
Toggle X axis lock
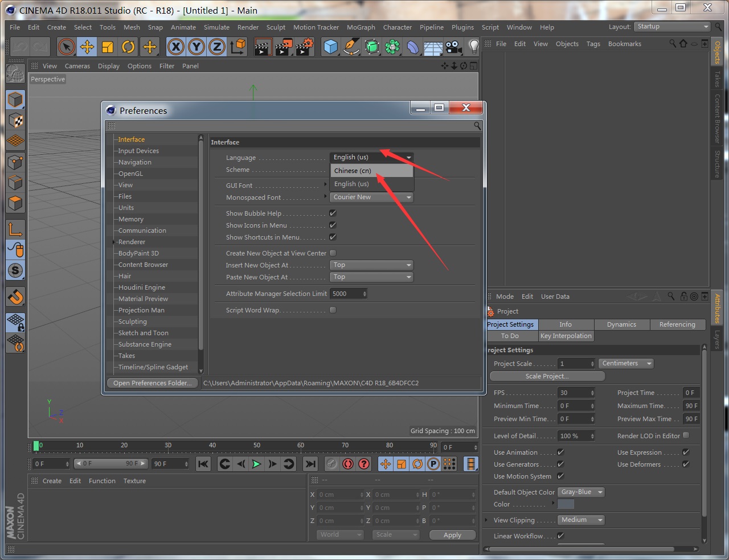coord(176,47)
